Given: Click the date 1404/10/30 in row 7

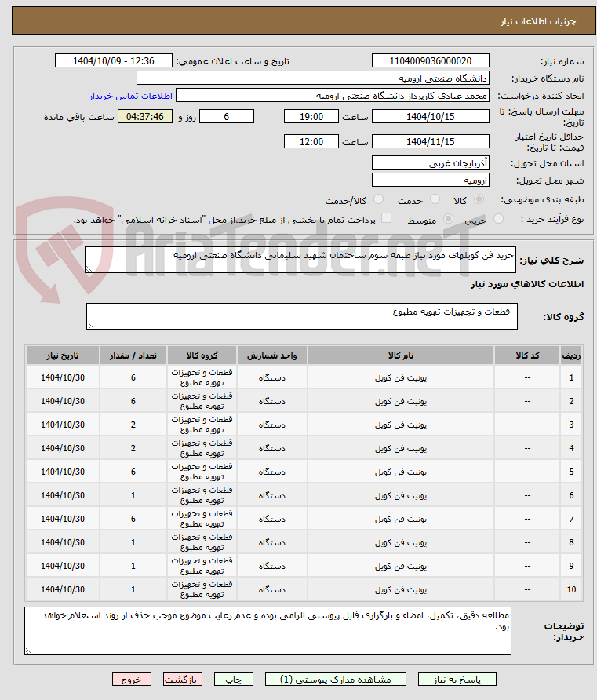Looking at the screenshot, I should (x=63, y=519).
